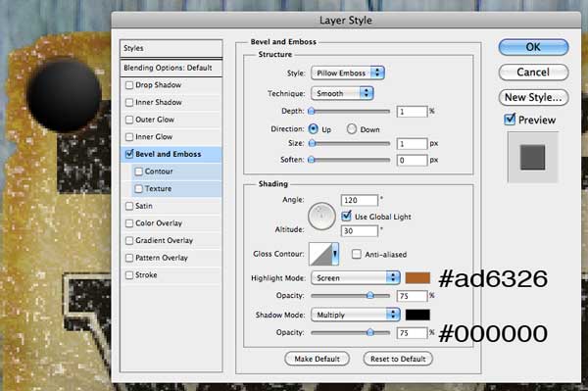The image size is (588, 391).
Task: Enable the Anti-aliased checkbox
Action: tap(356, 254)
